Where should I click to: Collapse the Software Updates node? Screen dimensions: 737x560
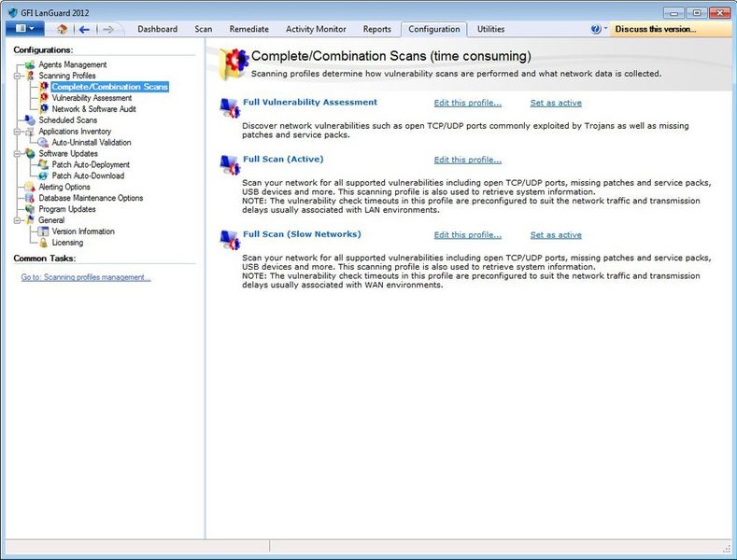[18, 154]
